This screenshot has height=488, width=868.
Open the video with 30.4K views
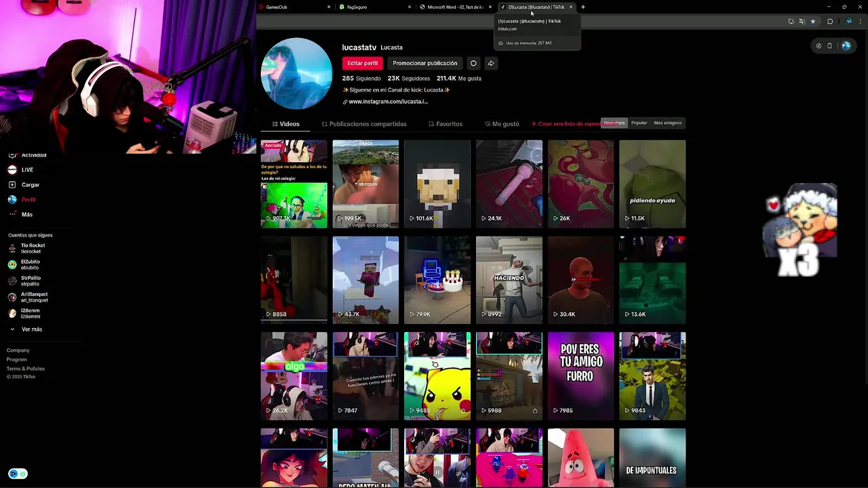pyautogui.click(x=580, y=280)
